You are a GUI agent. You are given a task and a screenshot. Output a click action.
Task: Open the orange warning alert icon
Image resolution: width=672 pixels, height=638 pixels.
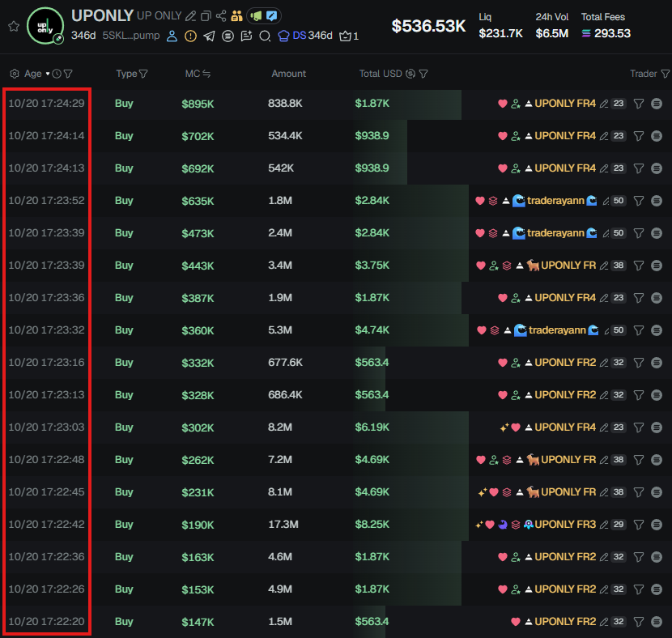[x=190, y=36]
